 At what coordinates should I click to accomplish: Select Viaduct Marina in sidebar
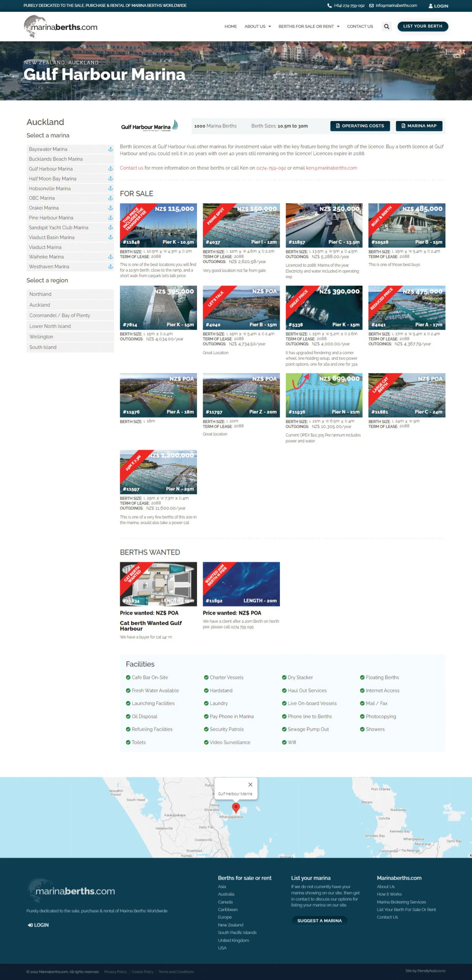pos(70,247)
